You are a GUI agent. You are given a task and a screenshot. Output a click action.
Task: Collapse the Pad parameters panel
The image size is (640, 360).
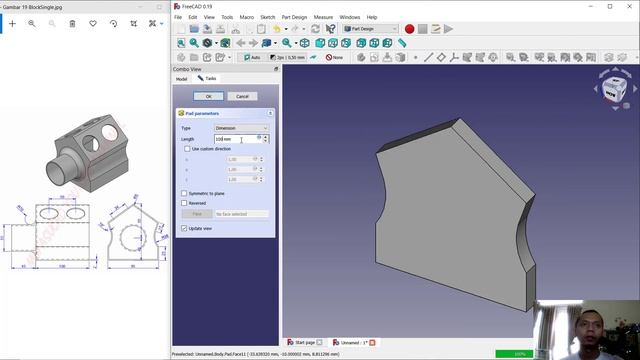pyautogui.click(x=270, y=113)
